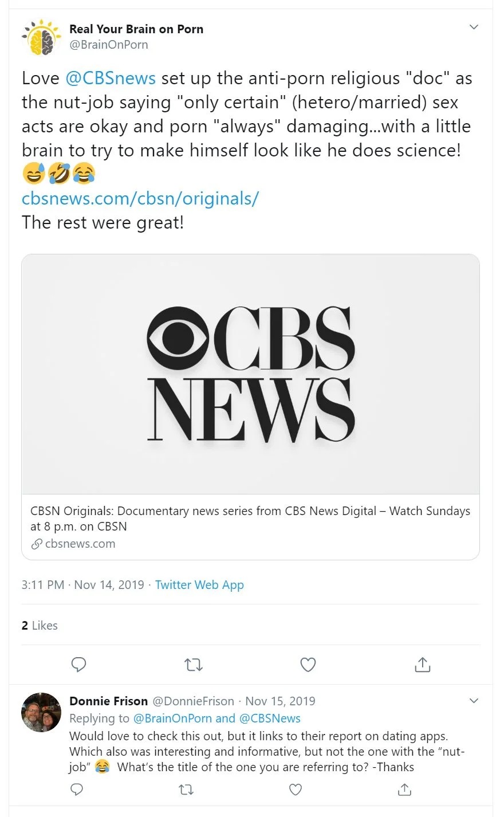Expand options on Donnie Frison's reply
The height and width of the screenshot is (817, 504).
pos(474,701)
